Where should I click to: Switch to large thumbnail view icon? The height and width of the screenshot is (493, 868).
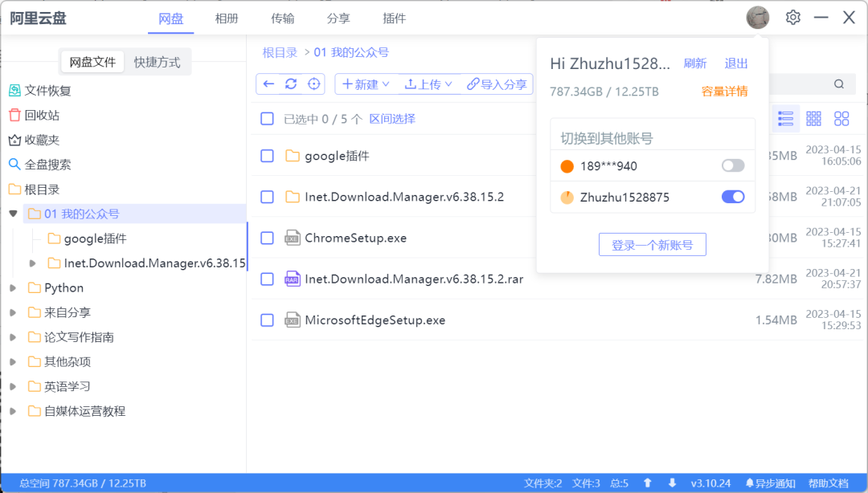point(841,119)
